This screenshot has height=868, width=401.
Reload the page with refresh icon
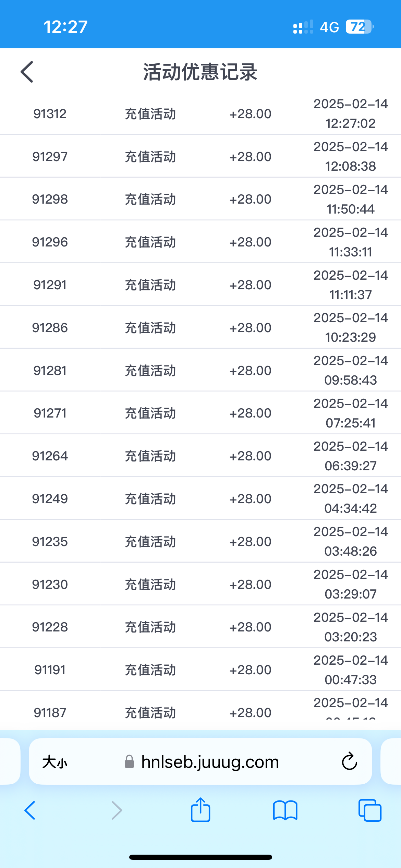[x=349, y=761]
